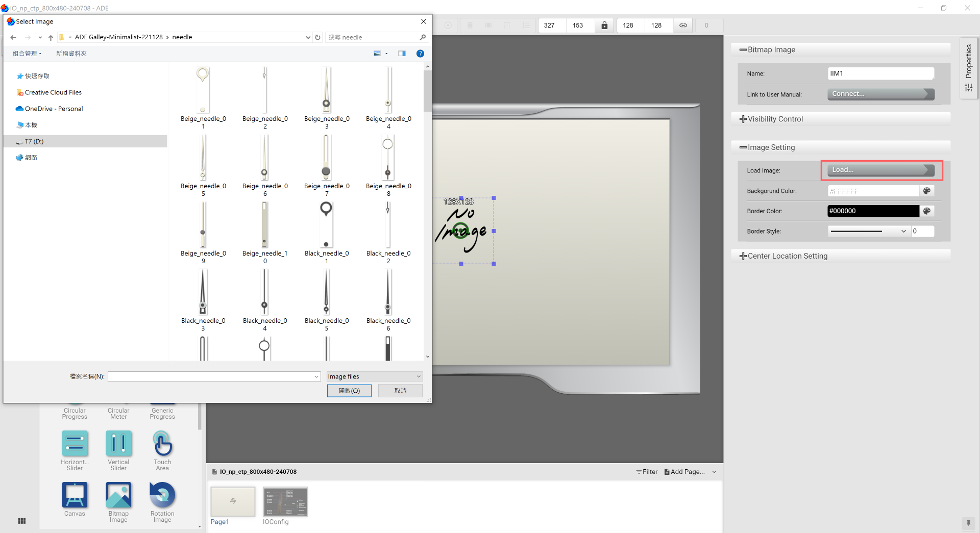
Task: Open the Border Style dropdown
Action: (868, 231)
